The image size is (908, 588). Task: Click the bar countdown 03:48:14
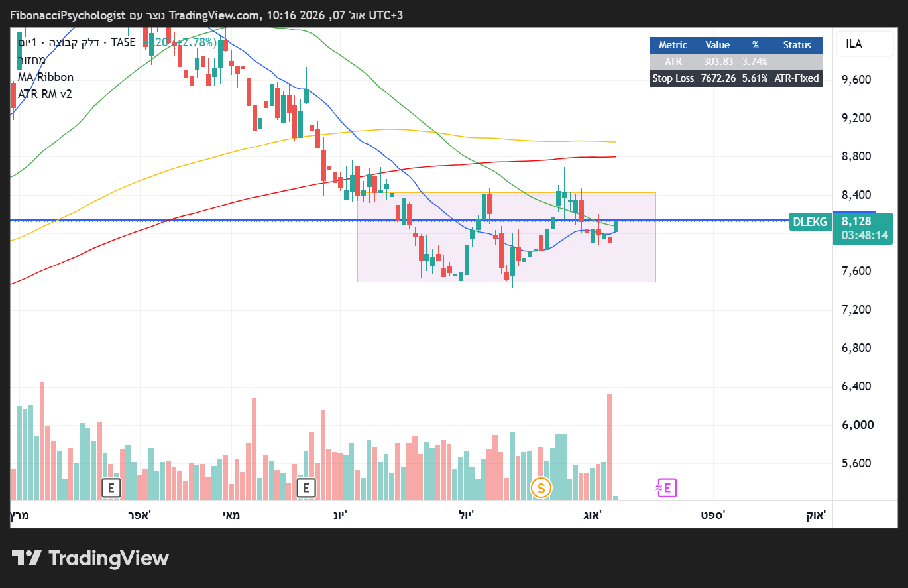click(x=864, y=235)
